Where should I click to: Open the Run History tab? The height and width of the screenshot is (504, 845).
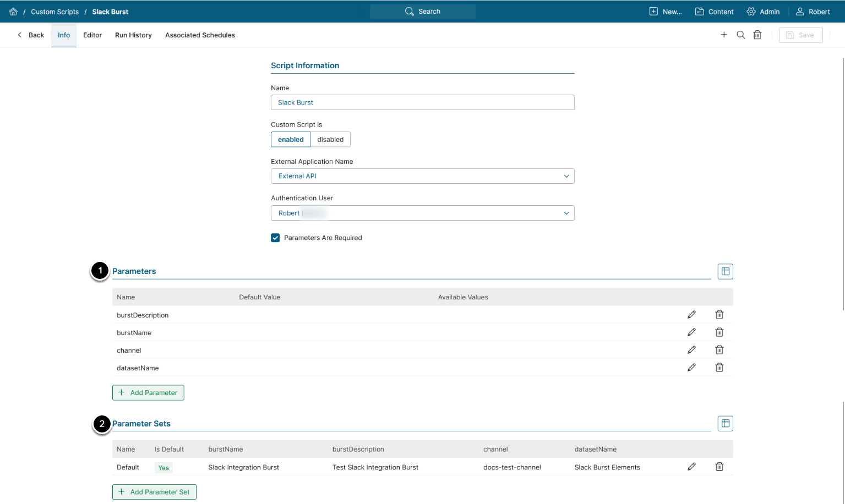click(133, 35)
